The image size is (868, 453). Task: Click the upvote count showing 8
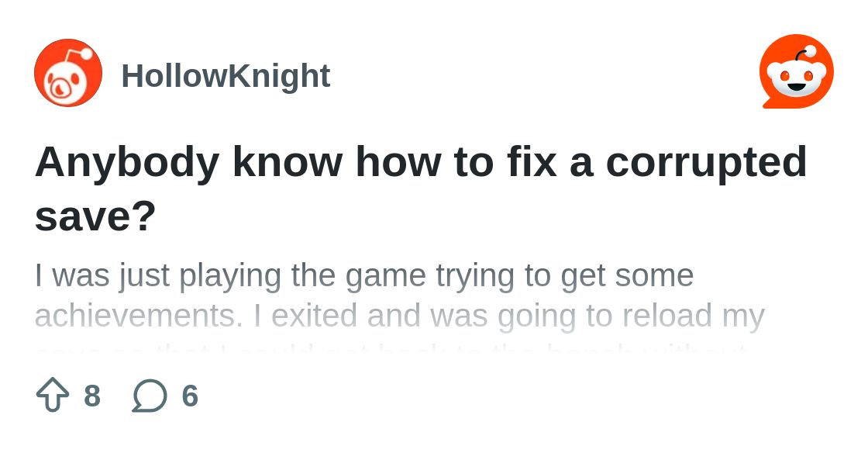coord(92,396)
